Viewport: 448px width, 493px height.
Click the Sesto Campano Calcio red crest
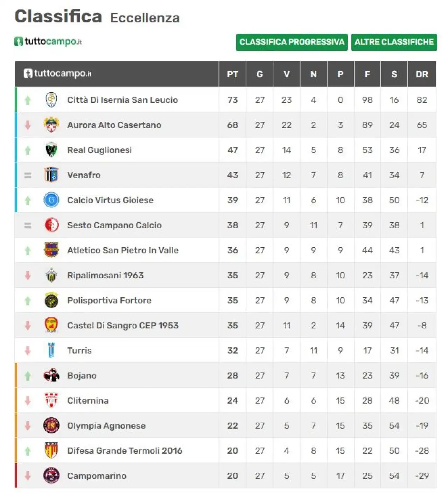point(51,225)
